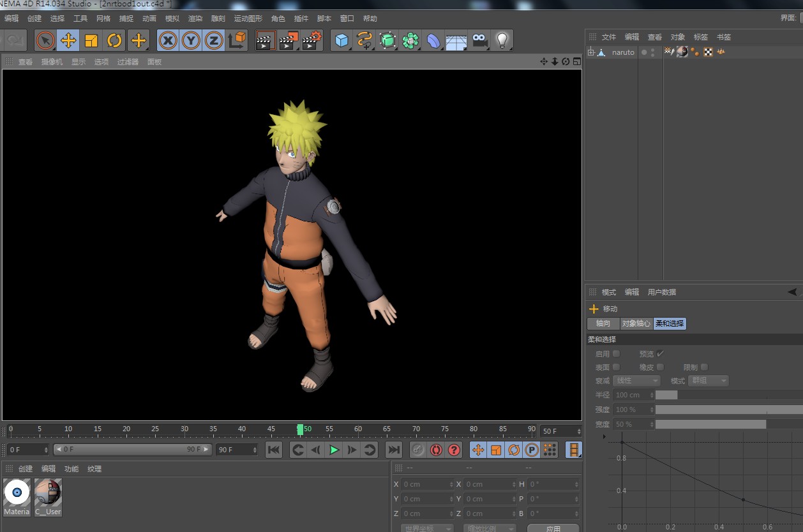Toggle the 橡皮 checkbox
Image resolution: width=803 pixels, height=532 pixels.
pyautogui.click(x=660, y=367)
